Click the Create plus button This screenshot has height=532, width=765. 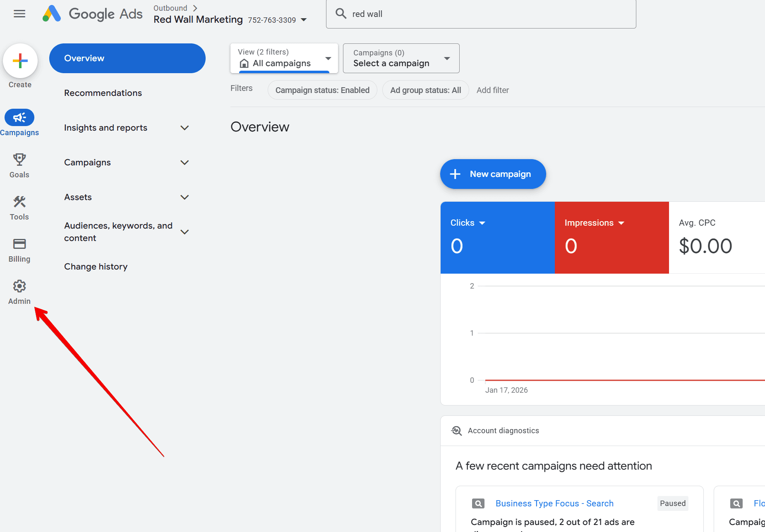20,61
